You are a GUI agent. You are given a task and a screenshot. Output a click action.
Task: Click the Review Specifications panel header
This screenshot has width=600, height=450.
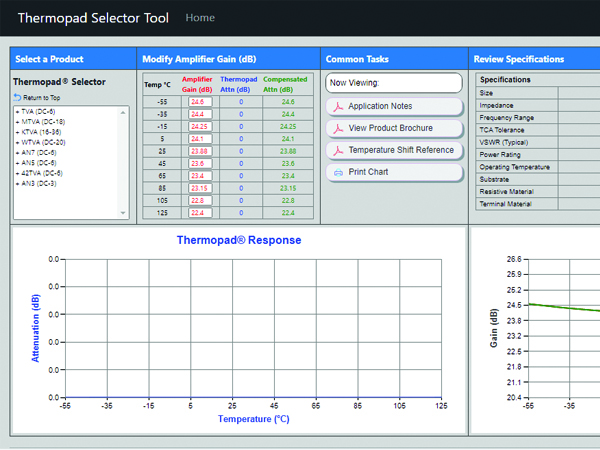coord(535,59)
